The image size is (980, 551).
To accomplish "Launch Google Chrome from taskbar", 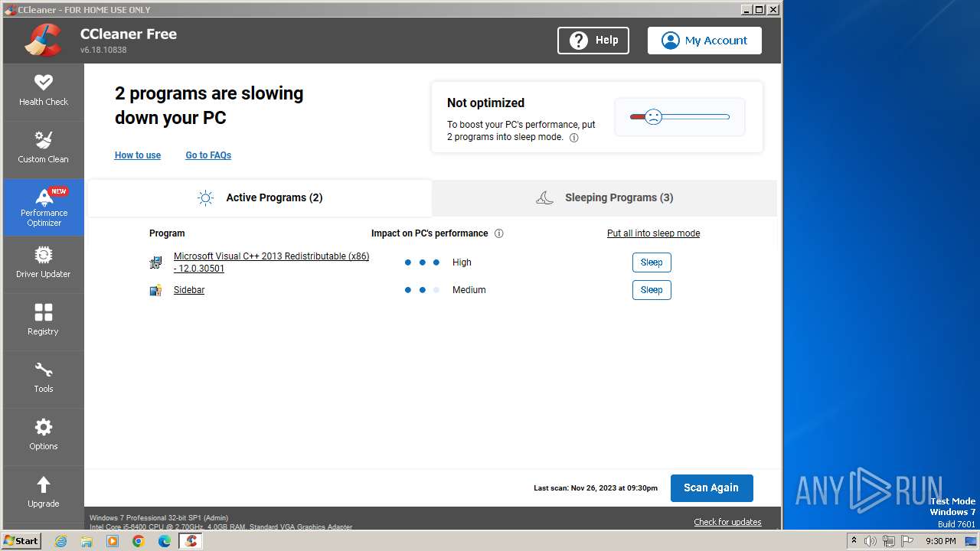I will pos(139,541).
